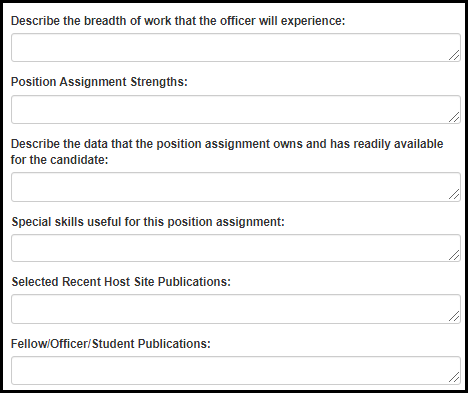This screenshot has height=393, width=468.
Task: Focus Selected Recent Host Site Publications field
Action: pyautogui.click(x=236, y=309)
